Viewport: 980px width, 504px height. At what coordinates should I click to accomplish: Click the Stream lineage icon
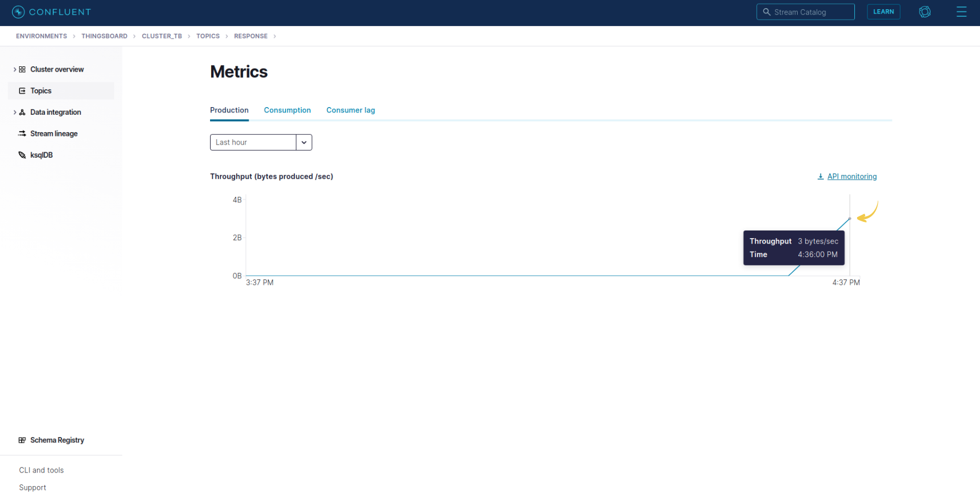click(22, 134)
